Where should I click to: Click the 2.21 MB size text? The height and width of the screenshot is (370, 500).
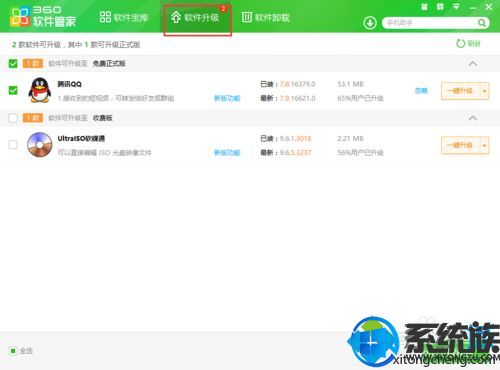tap(350, 138)
